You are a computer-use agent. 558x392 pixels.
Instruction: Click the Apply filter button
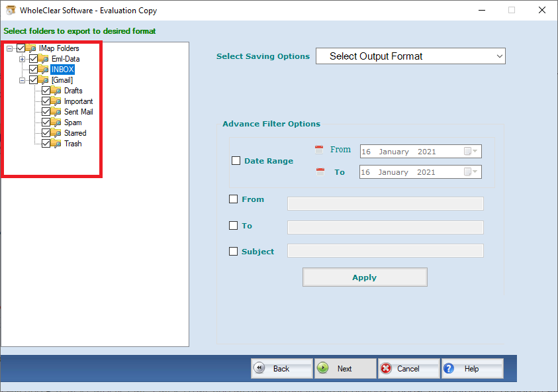tap(365, 277)
